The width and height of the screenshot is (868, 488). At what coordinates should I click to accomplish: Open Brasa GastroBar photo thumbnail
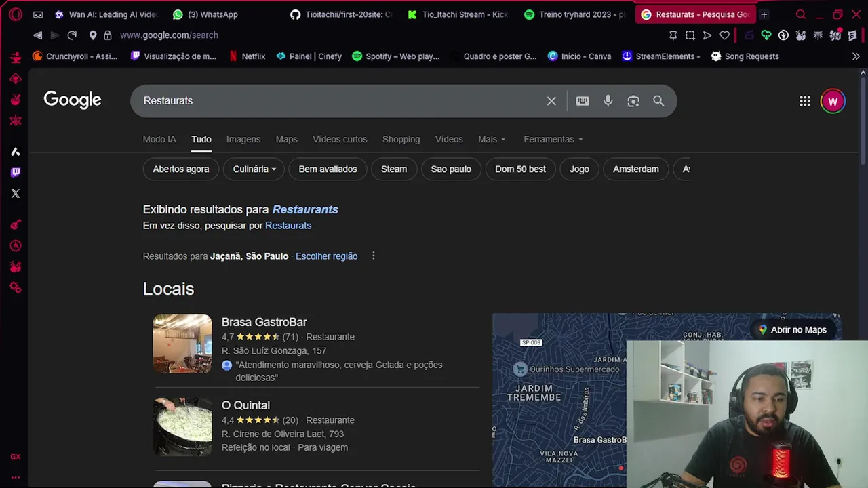182,344
